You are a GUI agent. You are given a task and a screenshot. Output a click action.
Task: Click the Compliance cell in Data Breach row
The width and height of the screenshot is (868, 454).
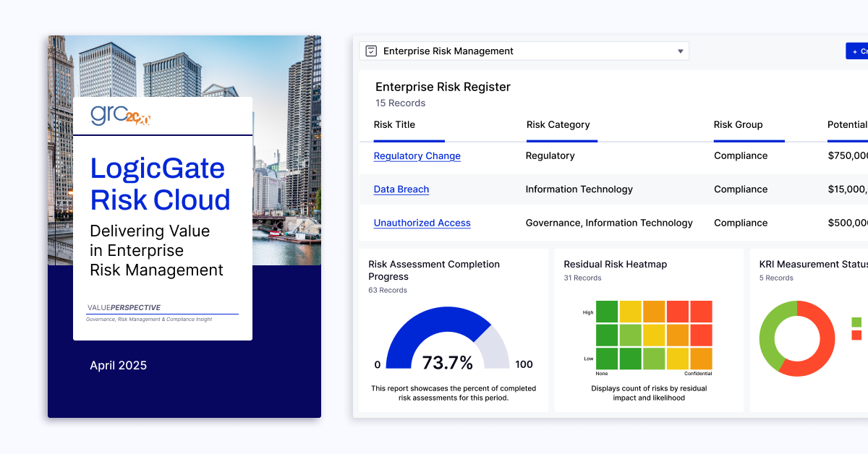(x=741, y=189)
